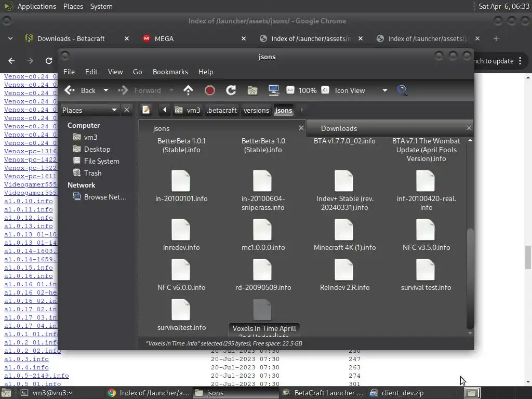Reset zoom via 100% label
The image size is (532, 399).
(x=308, y=90)
